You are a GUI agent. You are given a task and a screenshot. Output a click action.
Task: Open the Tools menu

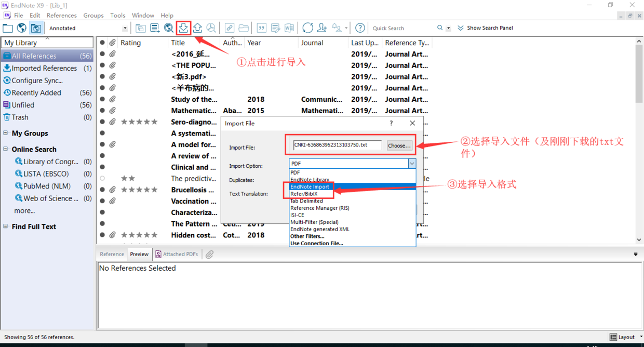click(x=118, y=16)
